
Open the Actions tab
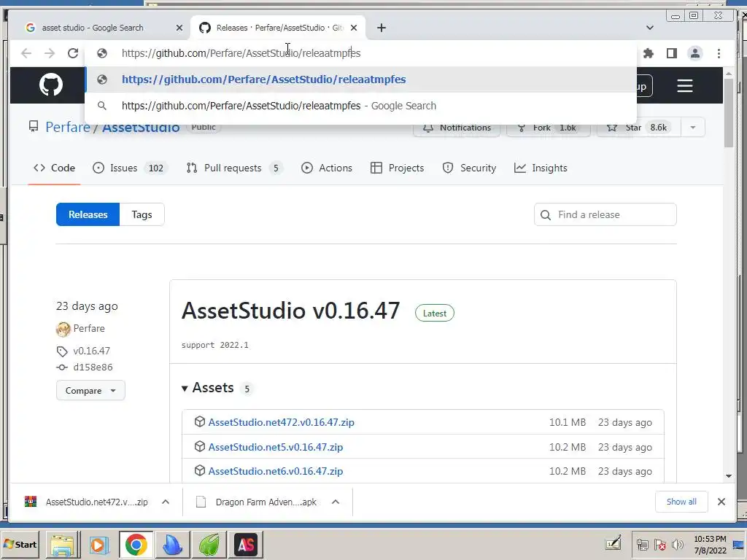327,168
